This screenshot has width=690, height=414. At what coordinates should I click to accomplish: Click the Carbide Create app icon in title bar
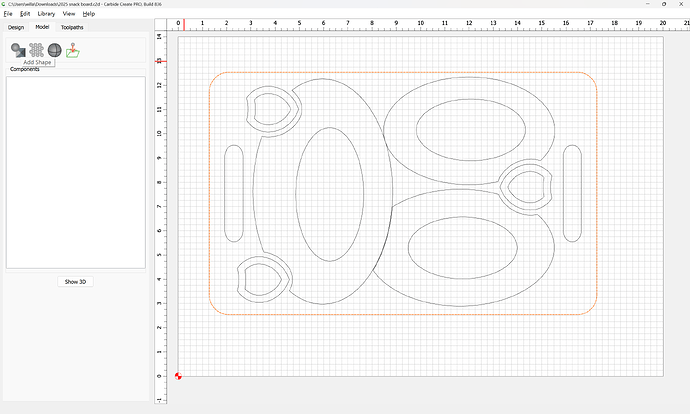[x=5, y=4]
